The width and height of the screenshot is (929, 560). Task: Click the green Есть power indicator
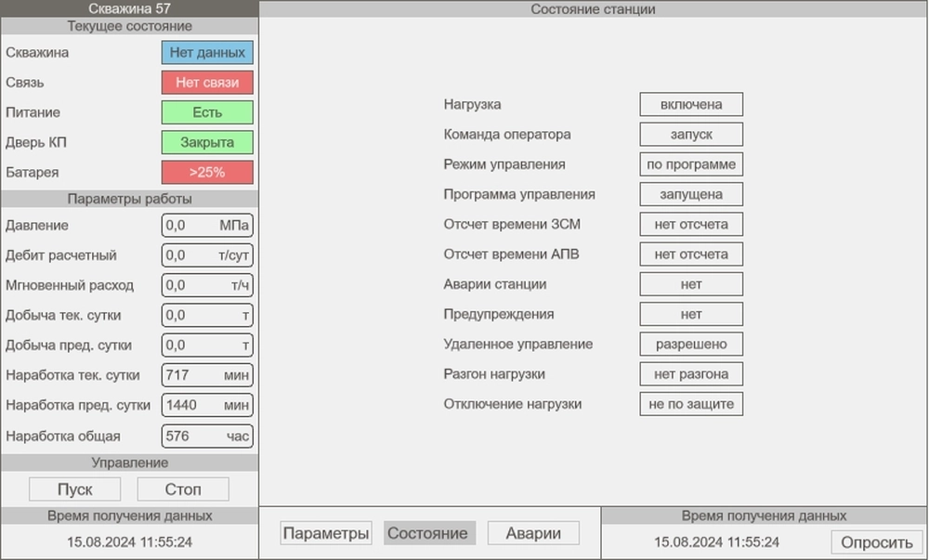point(207,112)
